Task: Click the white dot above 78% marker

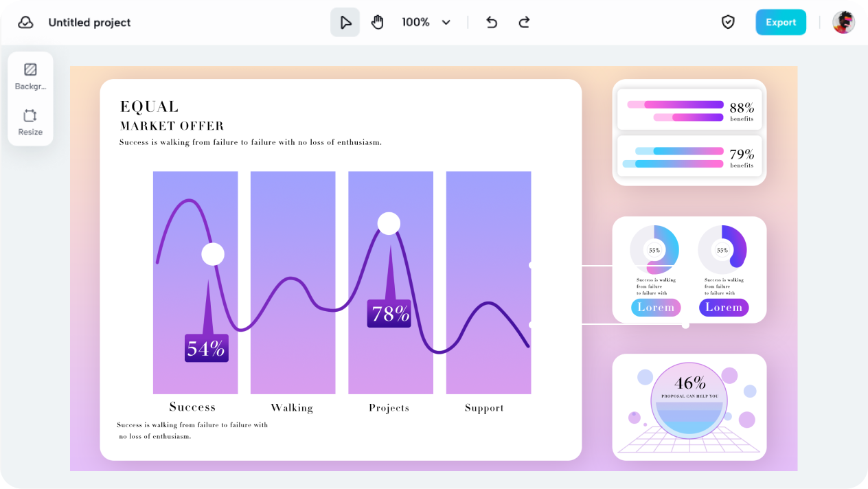Action: click(x=389, y=223)
